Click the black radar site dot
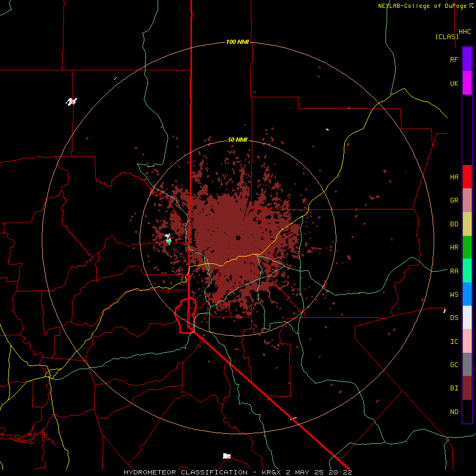The image size is (476, 476). coord(238,237)
